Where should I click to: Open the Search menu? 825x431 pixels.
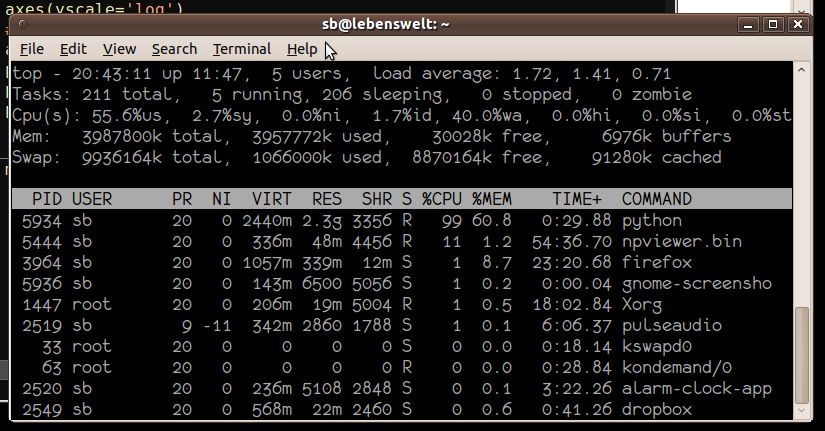[174, 48]
